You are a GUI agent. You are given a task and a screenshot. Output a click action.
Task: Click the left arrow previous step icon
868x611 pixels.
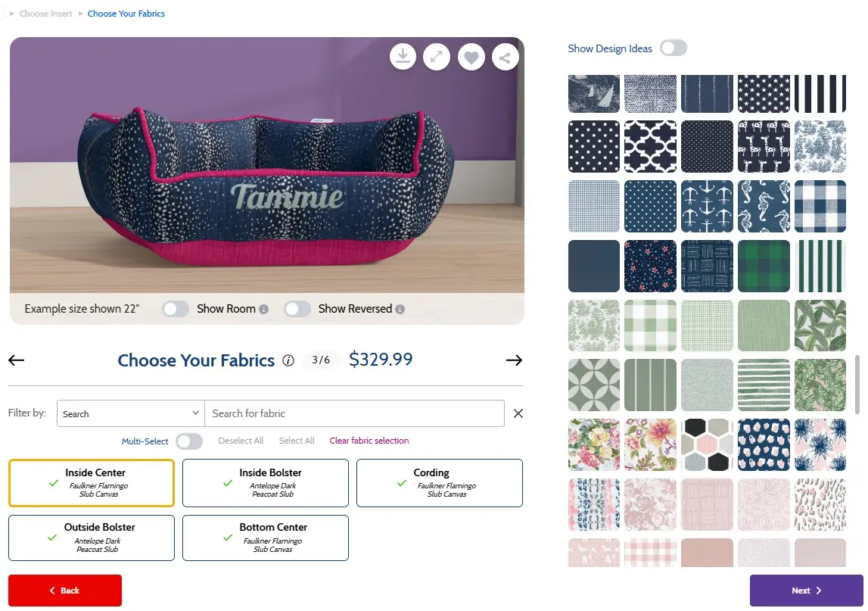click(17, 360)
